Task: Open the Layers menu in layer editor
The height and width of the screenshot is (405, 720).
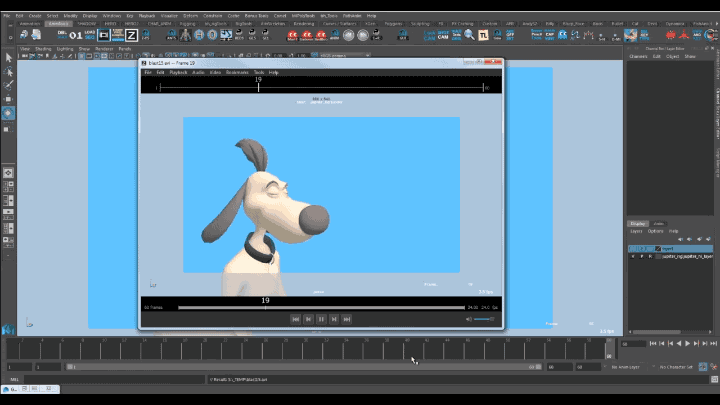Action: click(x=636, y=231)
